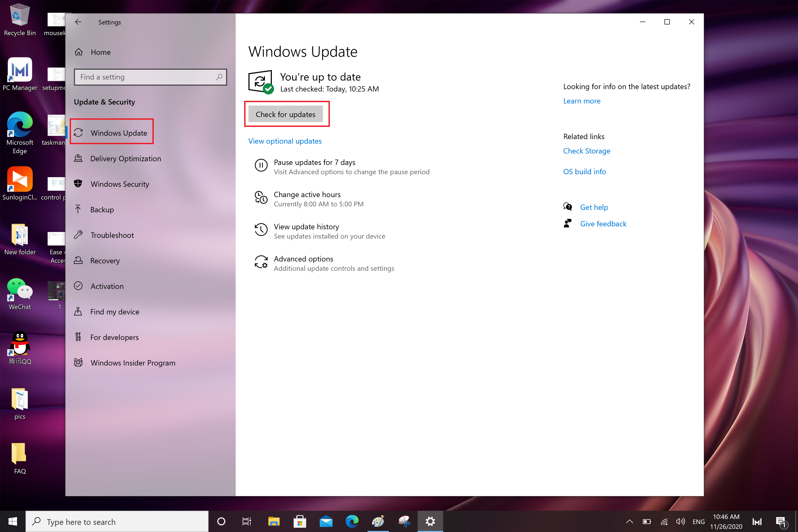Show hidden tray icons chevron

pos(629,521)
